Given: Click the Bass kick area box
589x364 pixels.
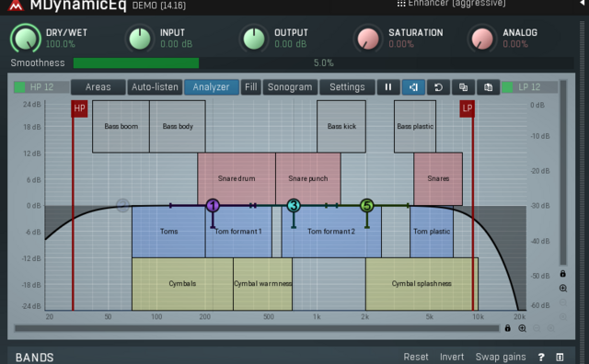Looking at the screenshot, I should (341, 127).
